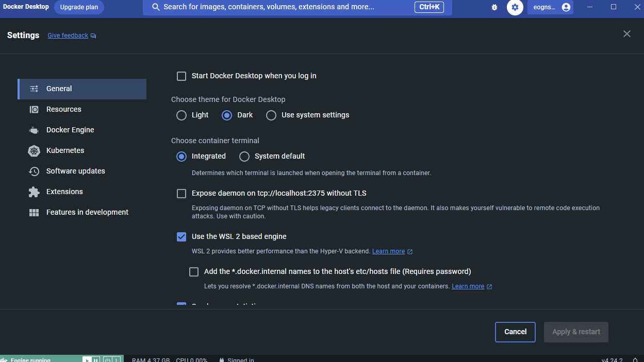Click the RAM 4.37 GB status text
The image size is (644, 362).
point(151,360)
